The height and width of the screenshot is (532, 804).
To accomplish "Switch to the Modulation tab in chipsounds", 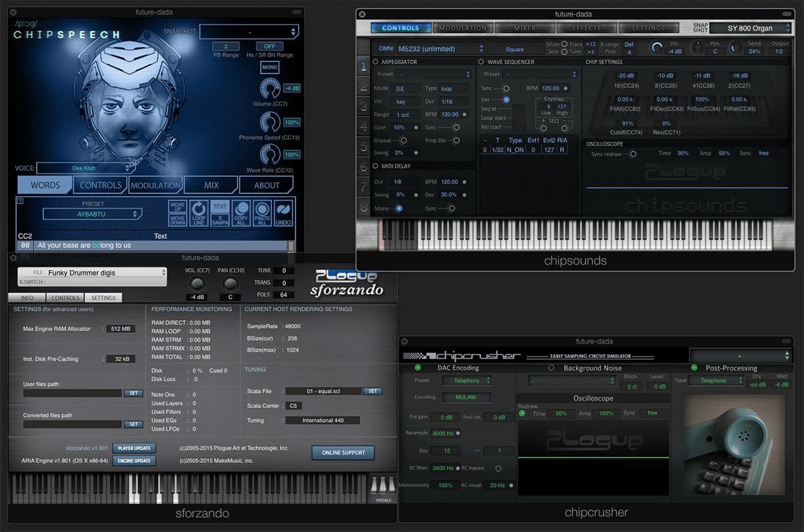I will click(463, 28).
